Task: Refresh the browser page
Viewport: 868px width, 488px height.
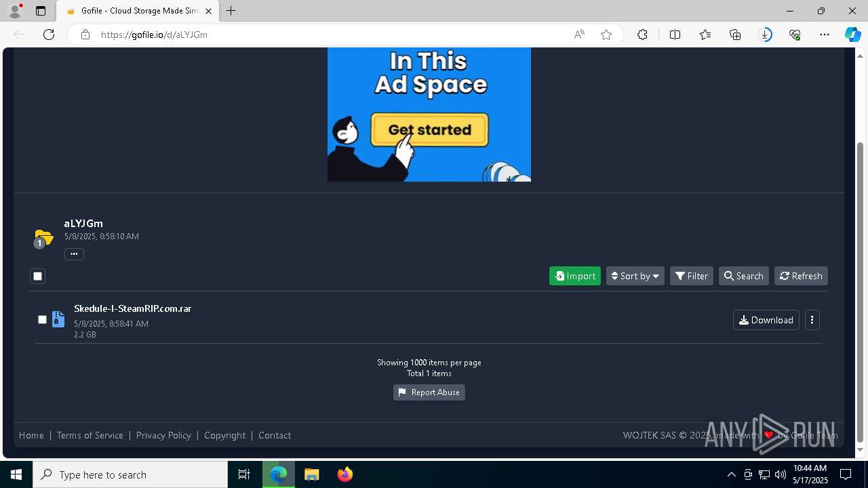Action: (x=49, y=35)
